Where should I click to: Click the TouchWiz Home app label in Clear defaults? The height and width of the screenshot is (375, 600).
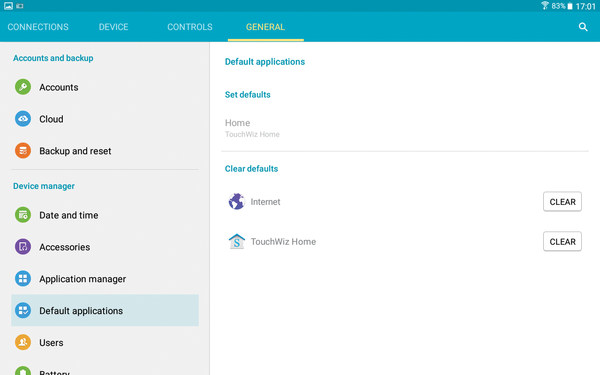(x=283, y=241)
